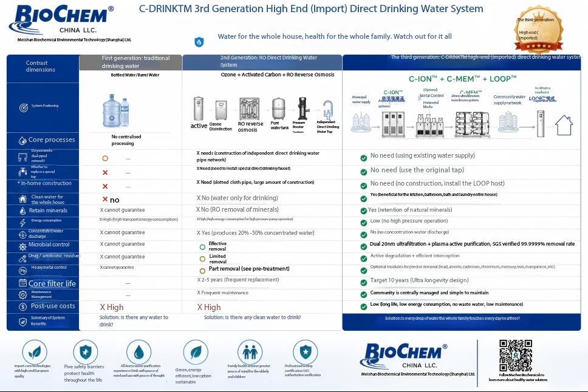Click the Energy consumption lightning icon
Screen dimensions: 588x392
click(x=22, y=223)
